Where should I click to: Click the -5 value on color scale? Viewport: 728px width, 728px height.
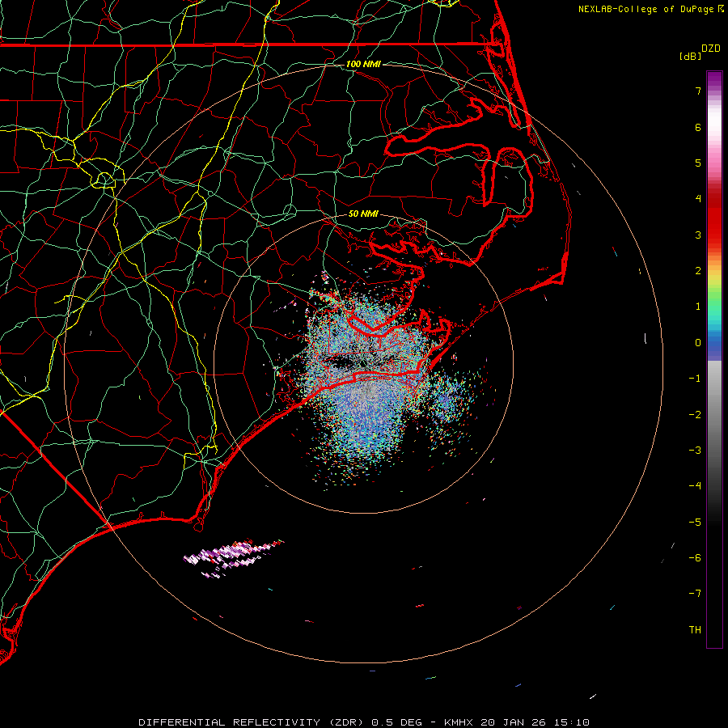click(695, 523)
